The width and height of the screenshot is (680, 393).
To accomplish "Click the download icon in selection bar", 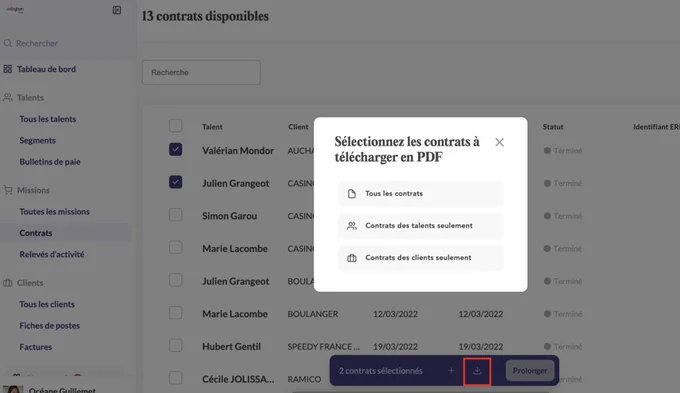I will pyautogui.click(x=477, y=371).
